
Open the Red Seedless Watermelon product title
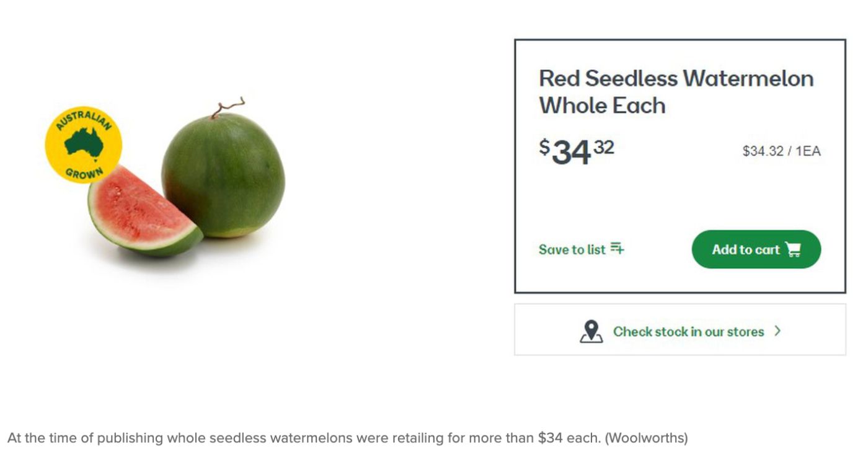pyautogui.click(x=675, y=92)
